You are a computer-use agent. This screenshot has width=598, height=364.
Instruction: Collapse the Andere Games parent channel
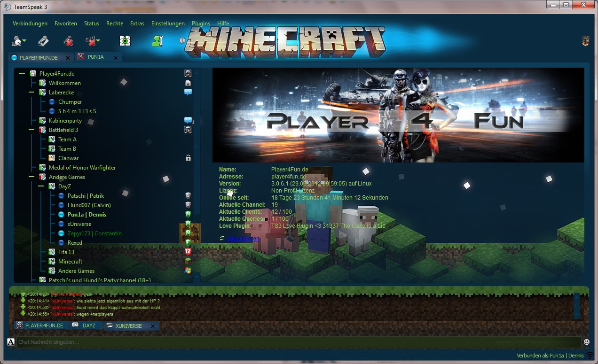(x=31, y=177)
